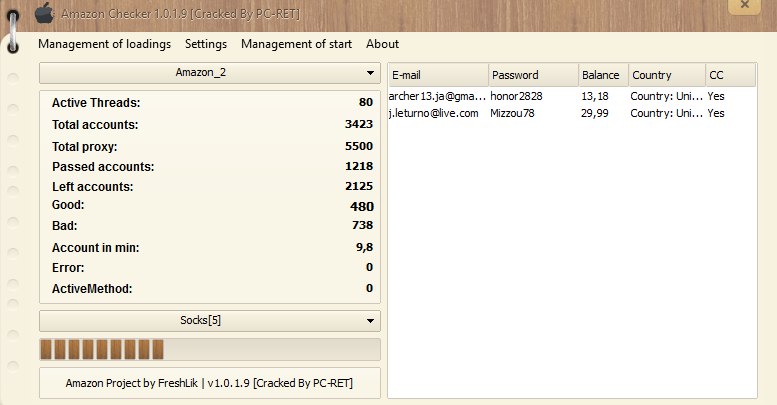Expand the Socks[5] proxy type dropdown
Image resolution: width=777 pixels, height=405 pixels.
pos(210,321)
